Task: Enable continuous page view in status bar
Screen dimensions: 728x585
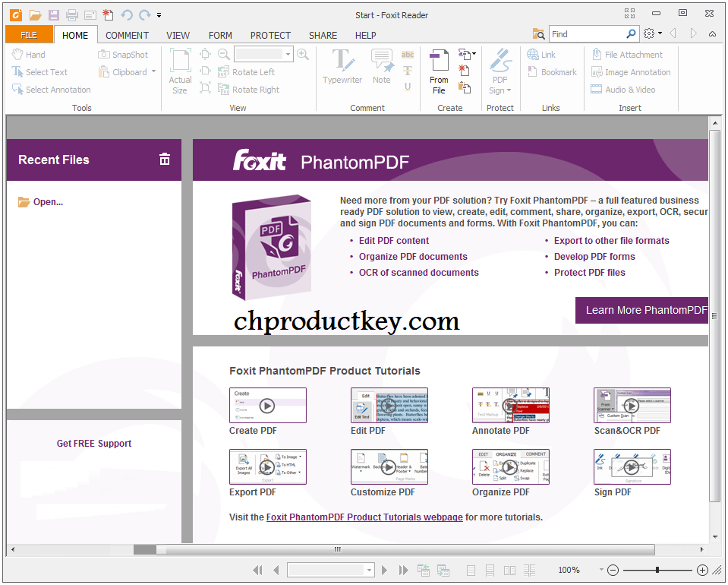Action: [x=490, y=570]
